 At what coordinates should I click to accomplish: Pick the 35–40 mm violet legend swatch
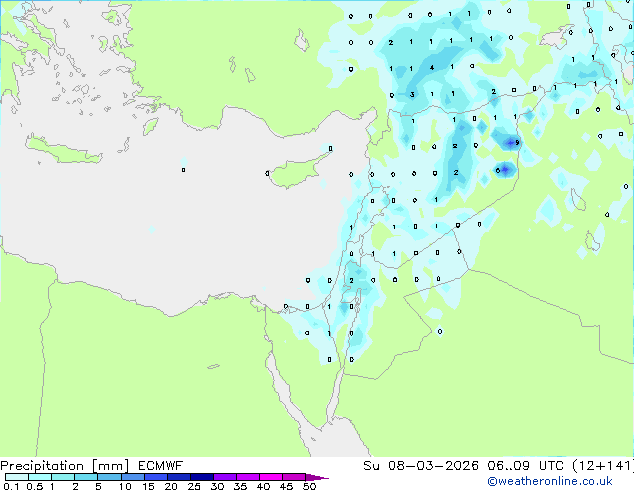coord(247,477)
